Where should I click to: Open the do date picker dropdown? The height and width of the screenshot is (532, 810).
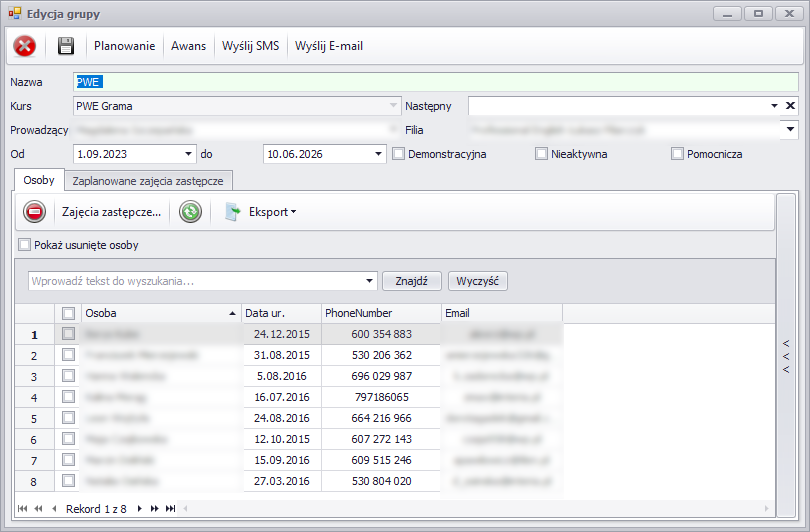(x=378, y=154)
